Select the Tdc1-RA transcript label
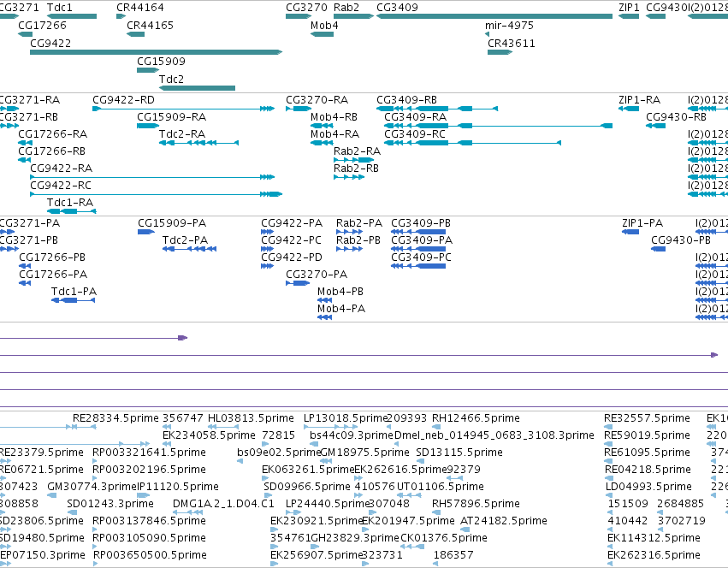Screen dimensions: 728x568 pos(70,203)
